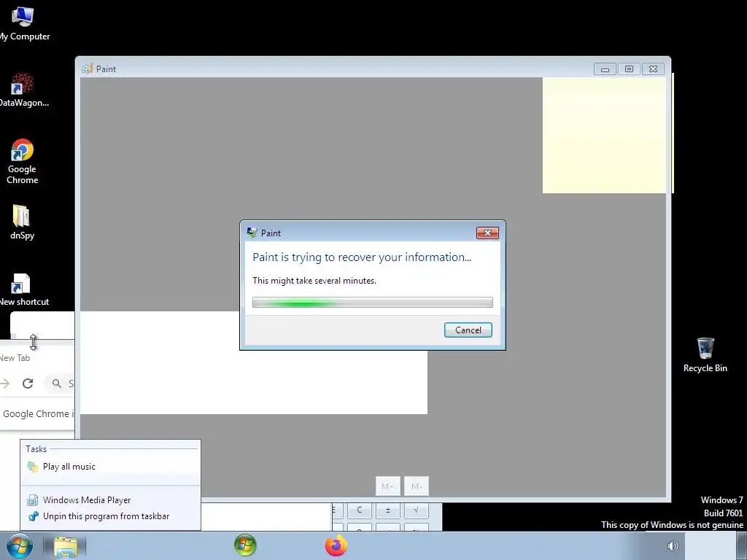The height and width of the screenshot is (560, 747).
Task: Select Play all music task
Action: tap(109, 467)
